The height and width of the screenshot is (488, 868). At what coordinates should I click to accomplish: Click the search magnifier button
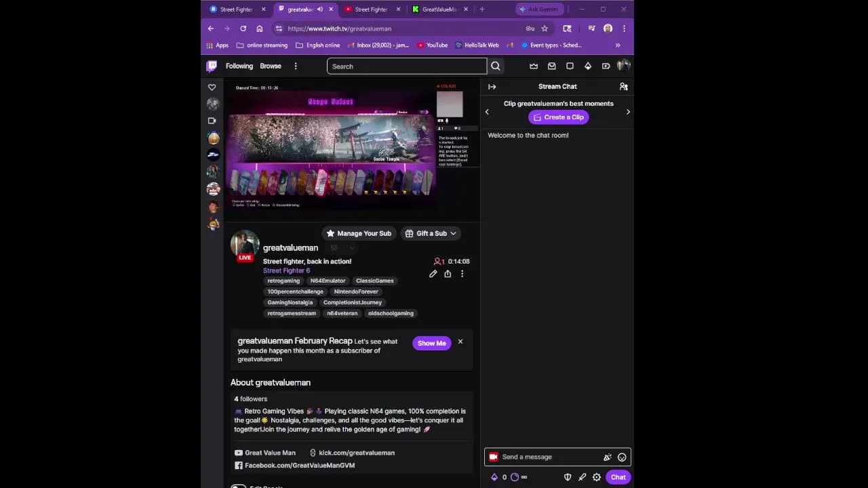(x=496, y=66)
